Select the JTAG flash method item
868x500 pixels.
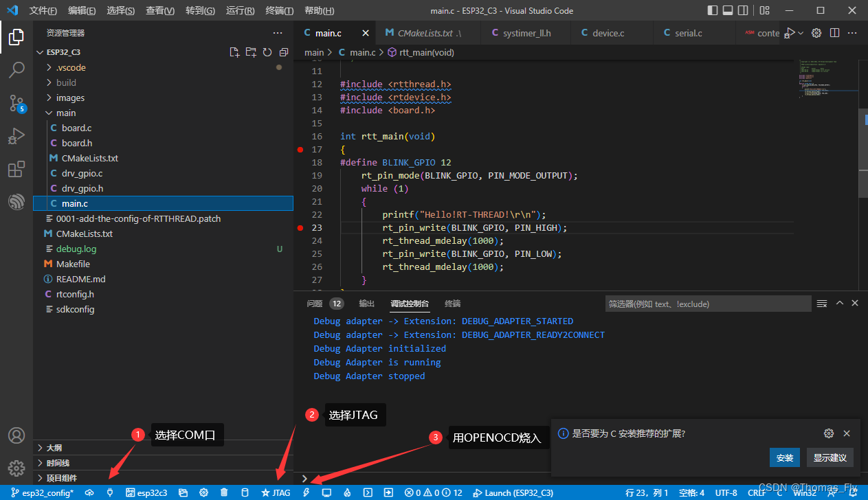276,492
